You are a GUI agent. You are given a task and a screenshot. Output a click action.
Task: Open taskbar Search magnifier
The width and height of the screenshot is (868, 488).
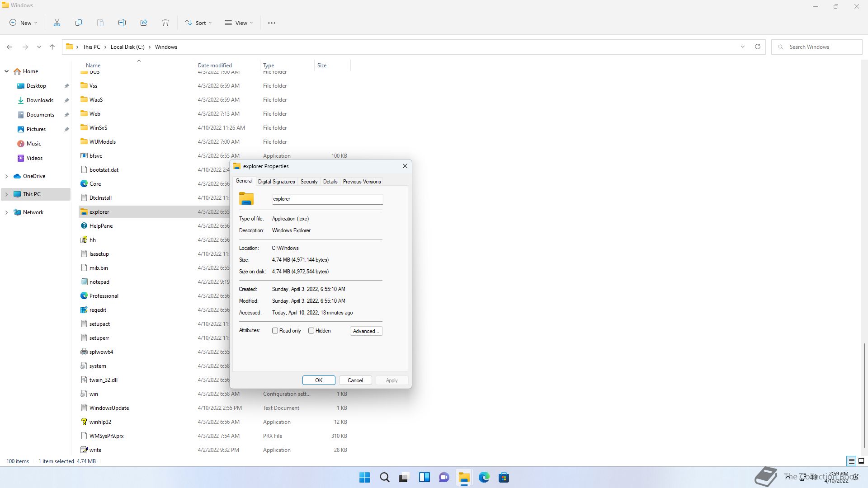[x=385, y=478]
